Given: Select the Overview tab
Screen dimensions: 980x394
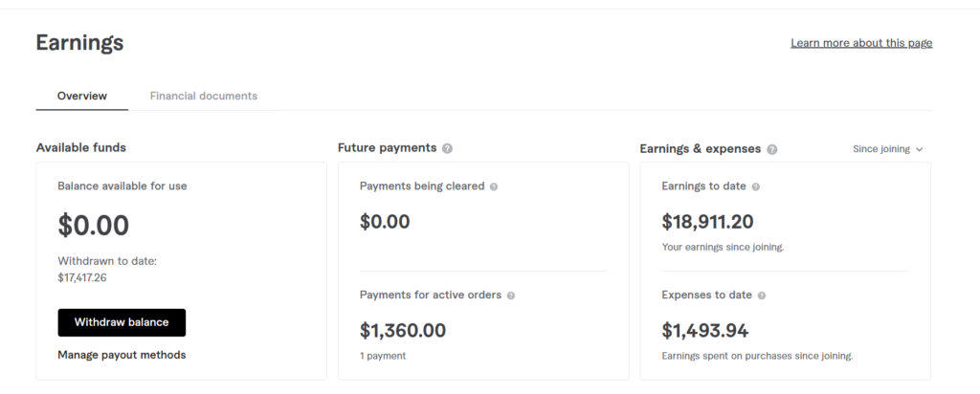Looking at the screenshot, I should tap(81, 96).
